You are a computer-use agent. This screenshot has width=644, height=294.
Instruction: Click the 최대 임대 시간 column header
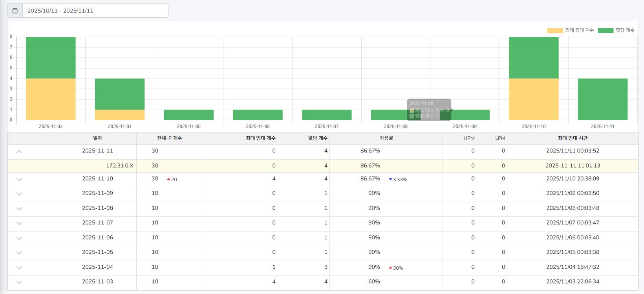point(573,138)
